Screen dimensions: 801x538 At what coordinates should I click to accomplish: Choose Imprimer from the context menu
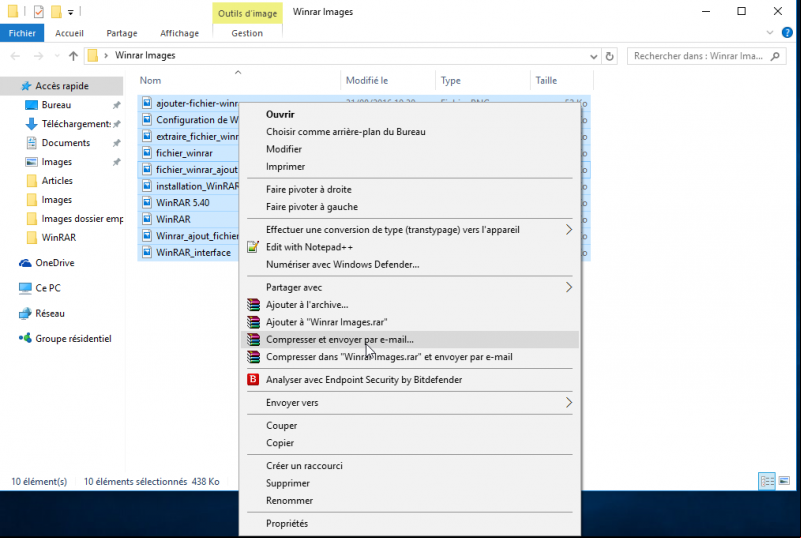coord(410,167)
